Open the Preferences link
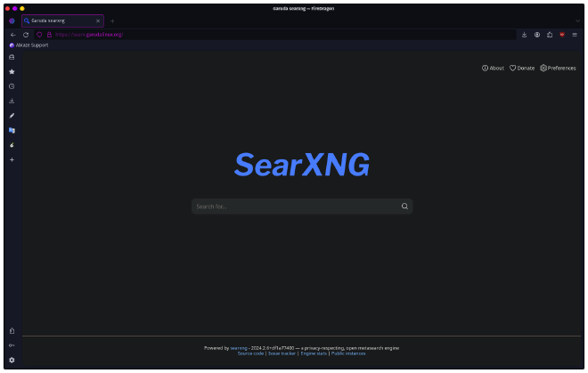 pyautogui.click(x=558, y=68)
